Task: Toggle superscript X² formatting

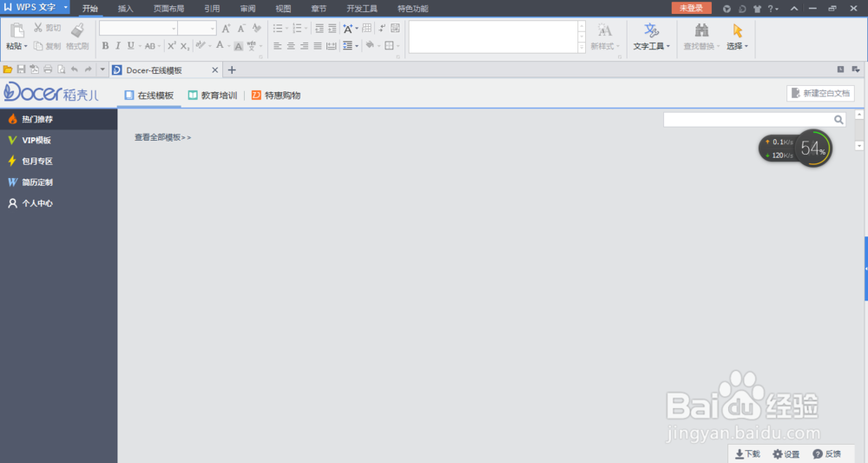Action: point(172,46)
